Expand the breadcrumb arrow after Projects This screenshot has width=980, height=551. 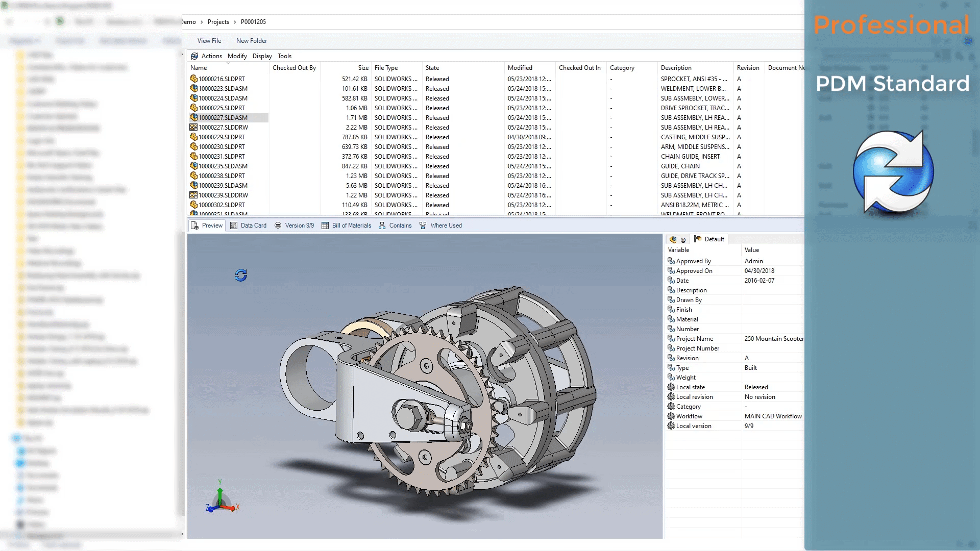click(235, 22)
